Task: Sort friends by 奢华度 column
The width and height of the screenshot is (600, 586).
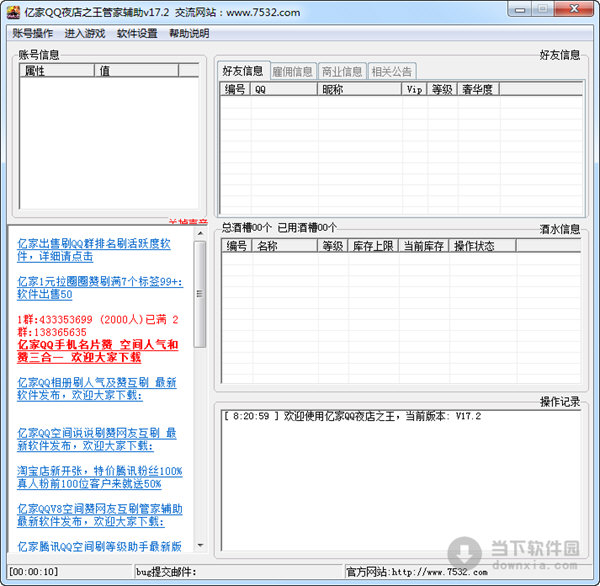Action: (x=478, y=90)
